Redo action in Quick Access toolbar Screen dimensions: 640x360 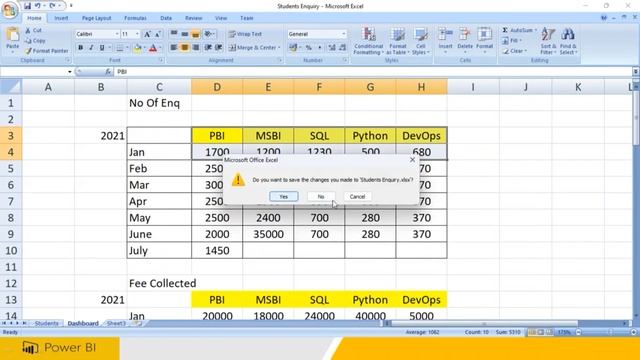(x=52, y=6)
